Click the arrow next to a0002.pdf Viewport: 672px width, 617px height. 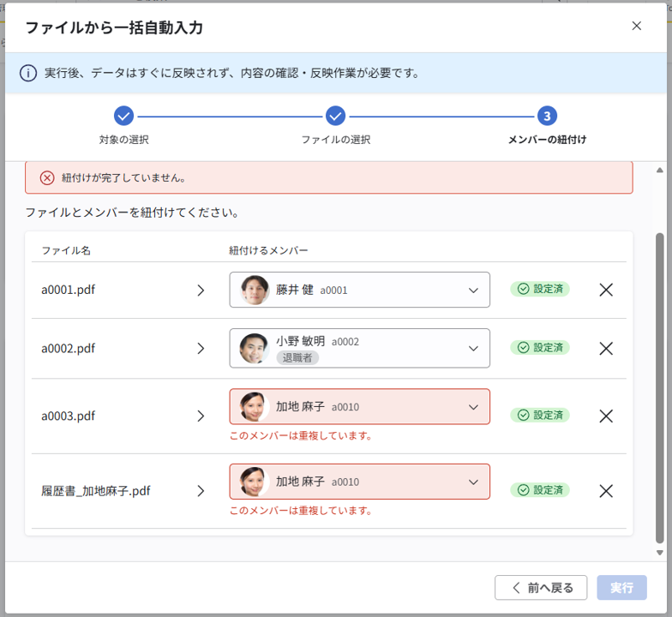pos(201,348)
